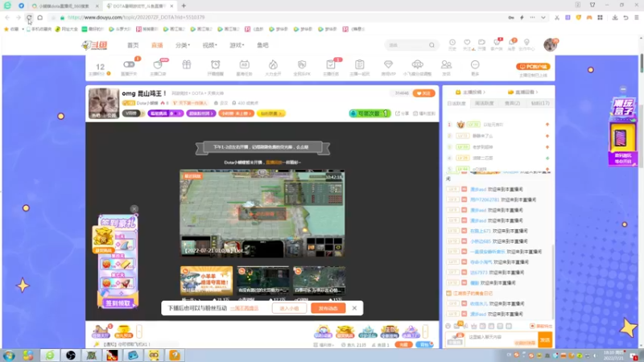Viewport: 644px width, 362px height.
Task: Switch to the 日活跃度 tab
Action: point(456,104)
